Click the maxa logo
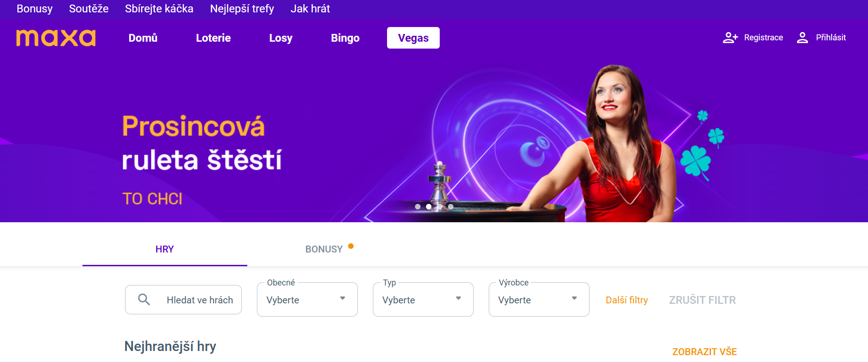 pyautogui.click(x=56, y=38)
